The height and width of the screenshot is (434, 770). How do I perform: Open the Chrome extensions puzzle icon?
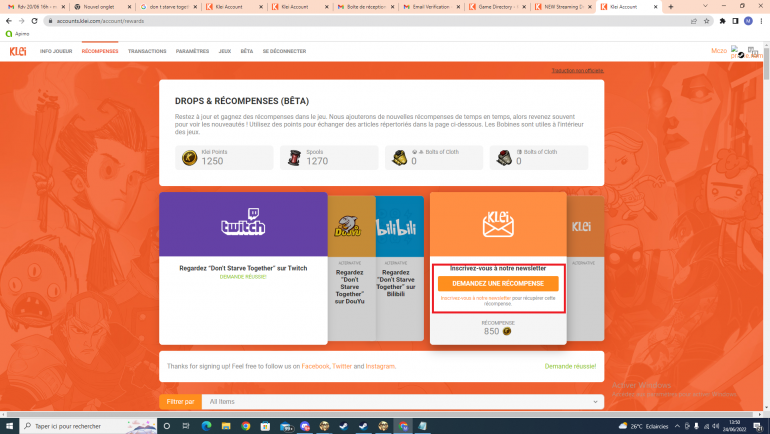pyautogui.click(x=722, y=21)
